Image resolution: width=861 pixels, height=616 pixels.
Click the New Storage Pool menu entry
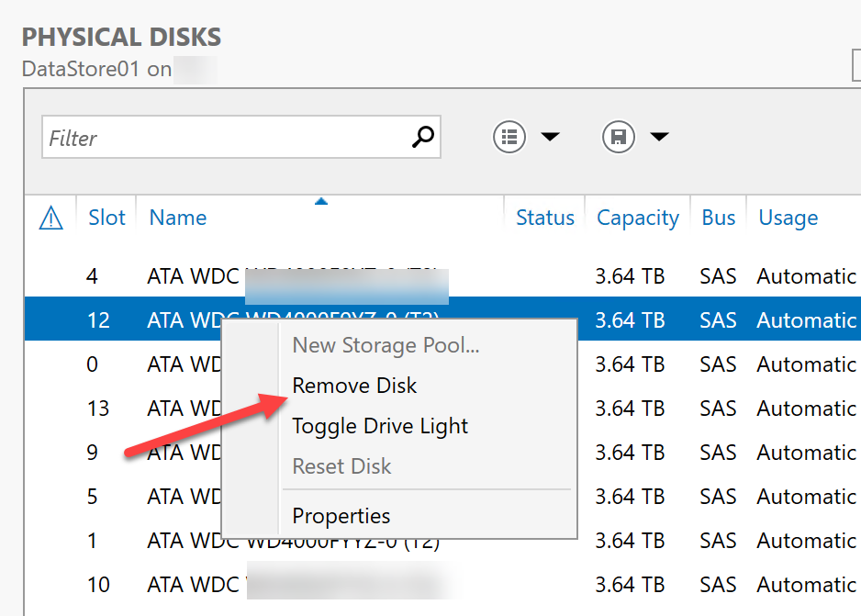[386, 345]
